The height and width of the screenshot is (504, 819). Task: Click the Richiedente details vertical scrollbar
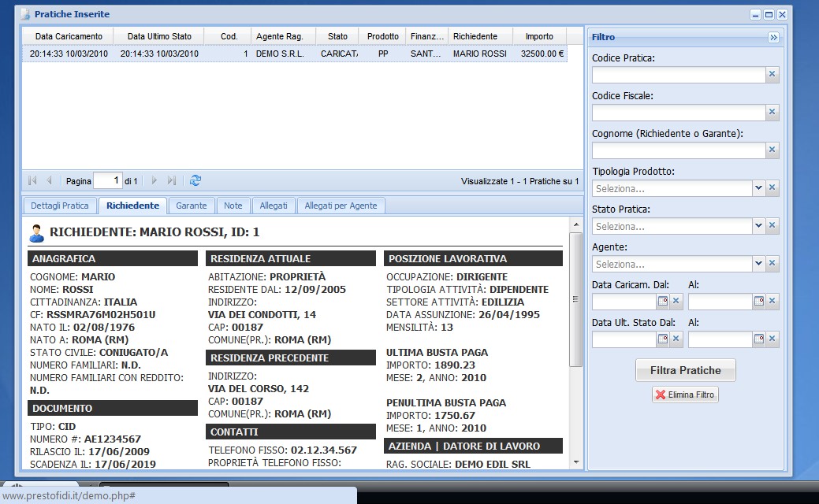click(575, 299)
